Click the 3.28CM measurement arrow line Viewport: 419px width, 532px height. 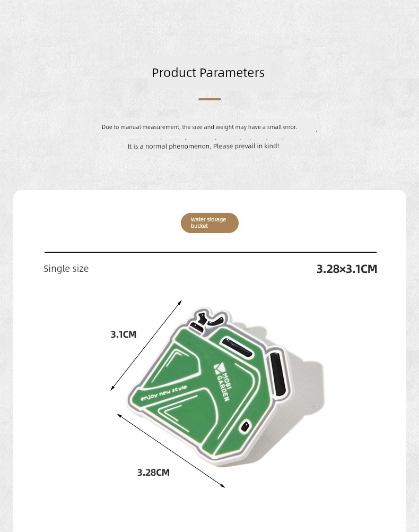tap(171, 451)
